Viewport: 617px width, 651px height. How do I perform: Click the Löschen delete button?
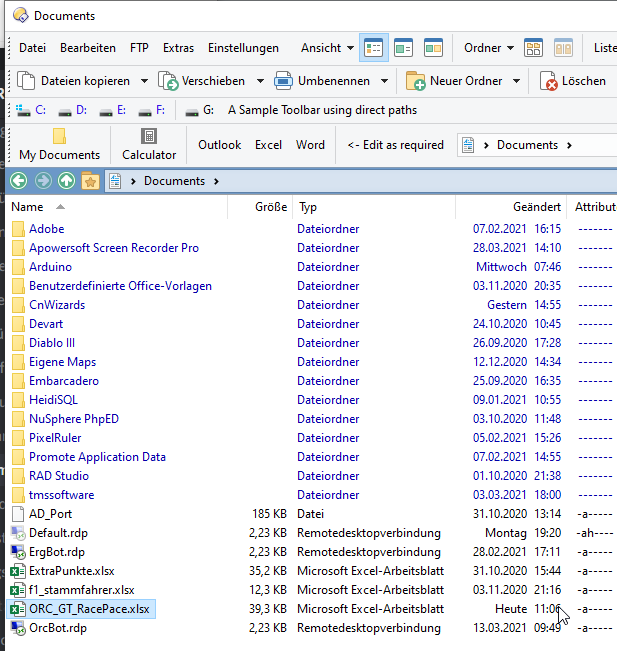[573, 81]
